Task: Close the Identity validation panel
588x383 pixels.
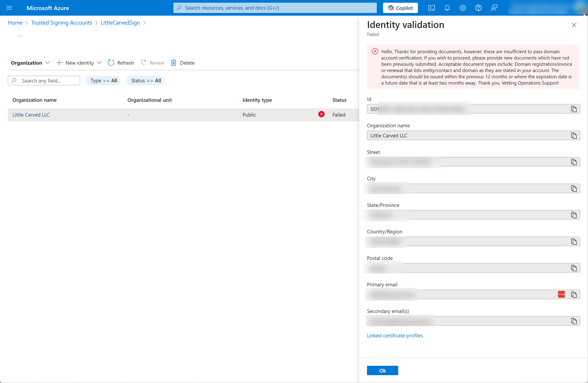Action: tap(574, 25)
